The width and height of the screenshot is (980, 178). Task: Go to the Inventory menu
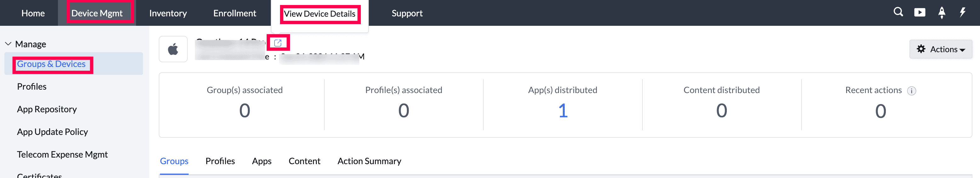click(x=168, y=13)
